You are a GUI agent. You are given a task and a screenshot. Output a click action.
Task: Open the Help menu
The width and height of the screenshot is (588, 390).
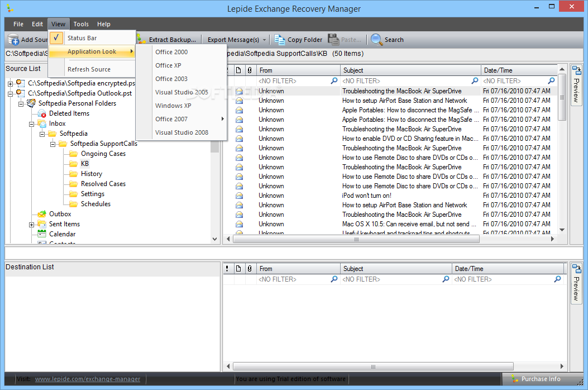(104, 24)
